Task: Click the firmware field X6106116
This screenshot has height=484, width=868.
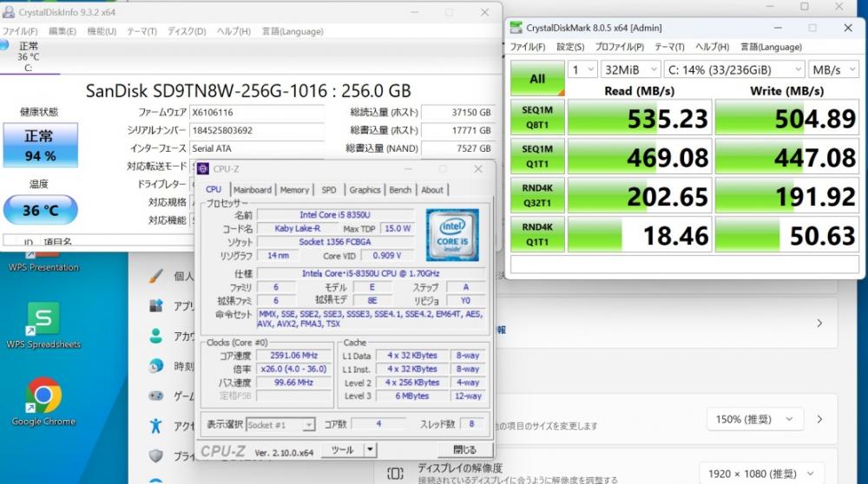Action: click(x=257, y=112)
